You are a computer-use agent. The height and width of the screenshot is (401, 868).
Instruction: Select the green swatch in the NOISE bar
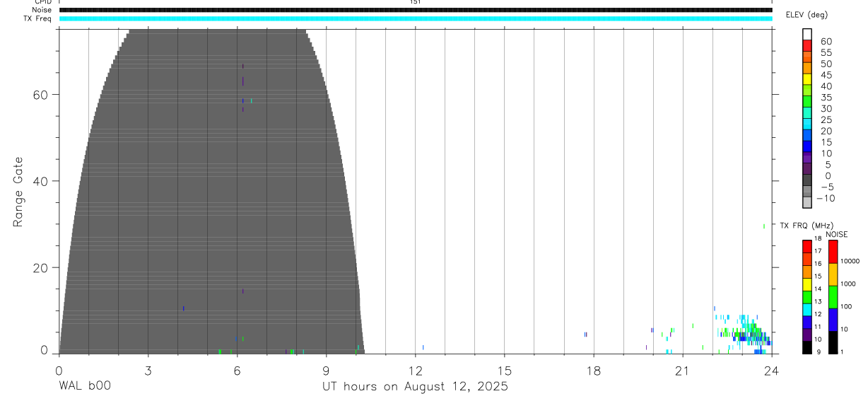click(x=833, y=297)
